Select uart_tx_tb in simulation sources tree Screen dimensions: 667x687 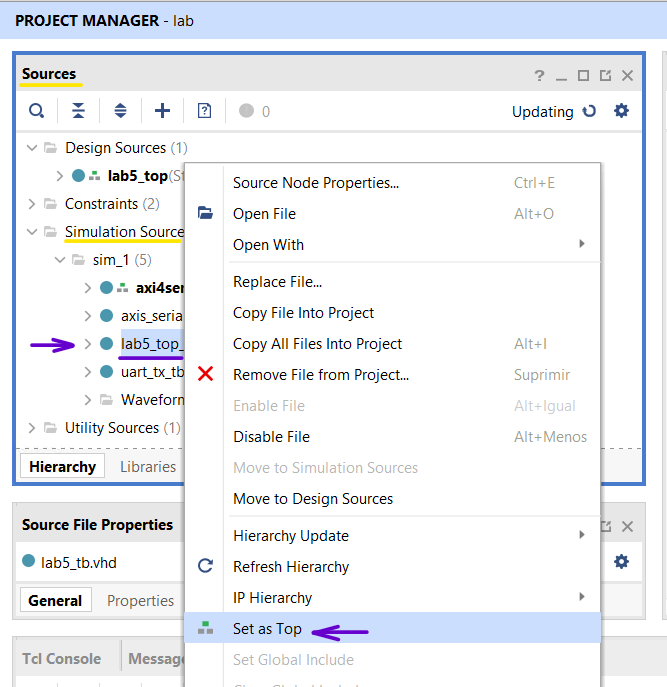coord(152,372)
